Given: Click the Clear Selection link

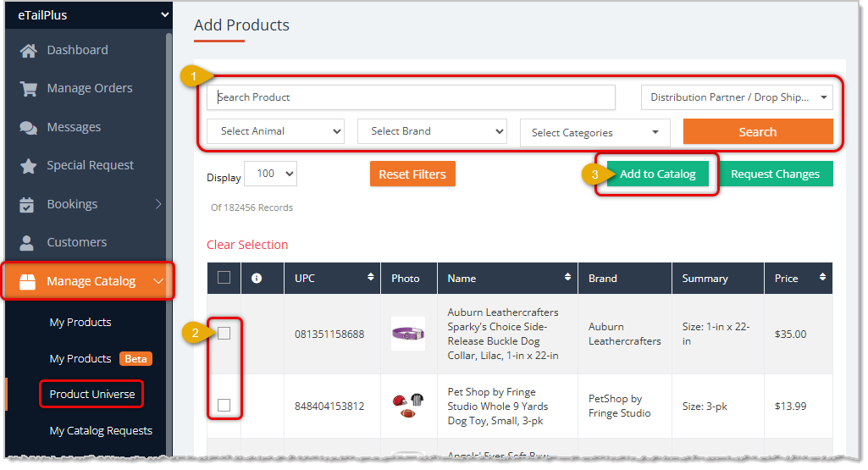Looking at the screenshot, I should pos(247,245).
